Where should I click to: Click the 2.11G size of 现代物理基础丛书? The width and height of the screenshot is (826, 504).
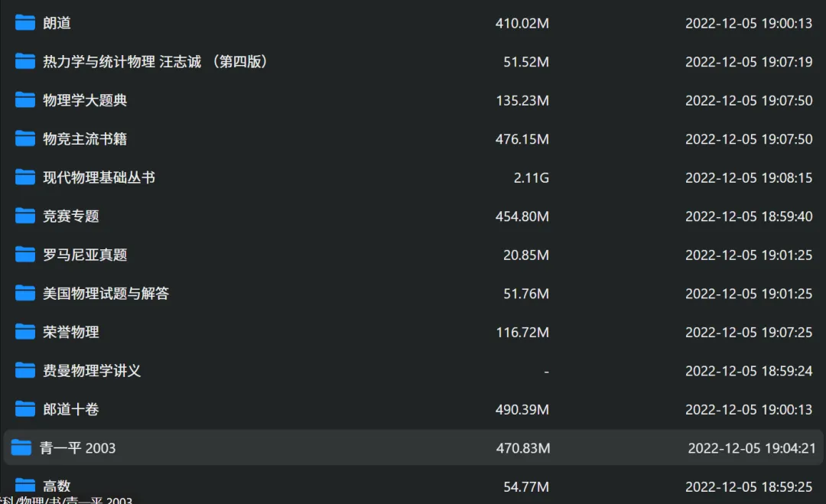point(531,178)
